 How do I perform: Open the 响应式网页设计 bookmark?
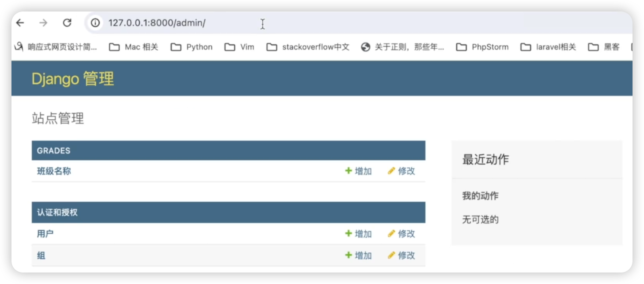(56, 47)
